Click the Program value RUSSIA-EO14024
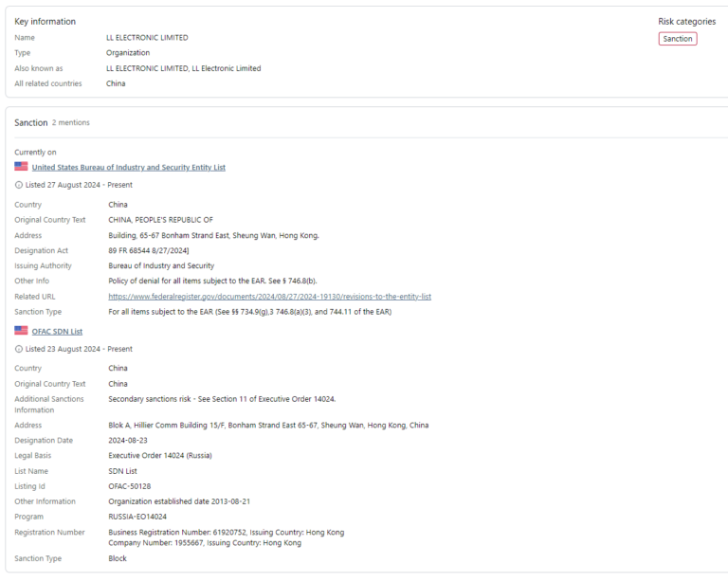 [x=137, y=517]
